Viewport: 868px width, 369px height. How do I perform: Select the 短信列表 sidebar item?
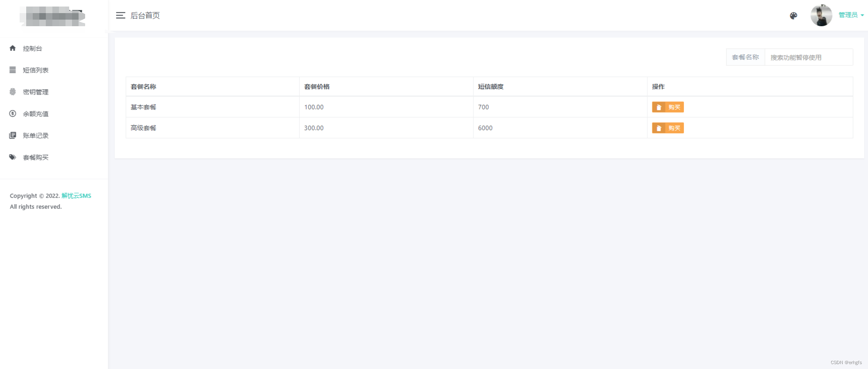36,70
